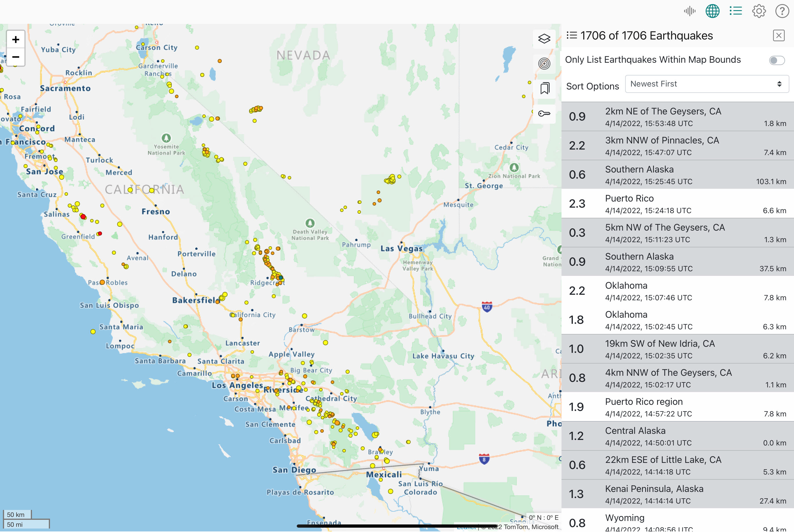Open the bookmarks panel on the map
Image resolution: width=794 pixels, height=532 pixels.
pos(544,89)
